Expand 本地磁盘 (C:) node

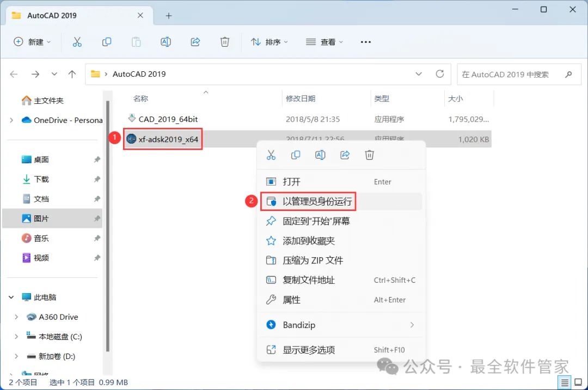[16, 337]
